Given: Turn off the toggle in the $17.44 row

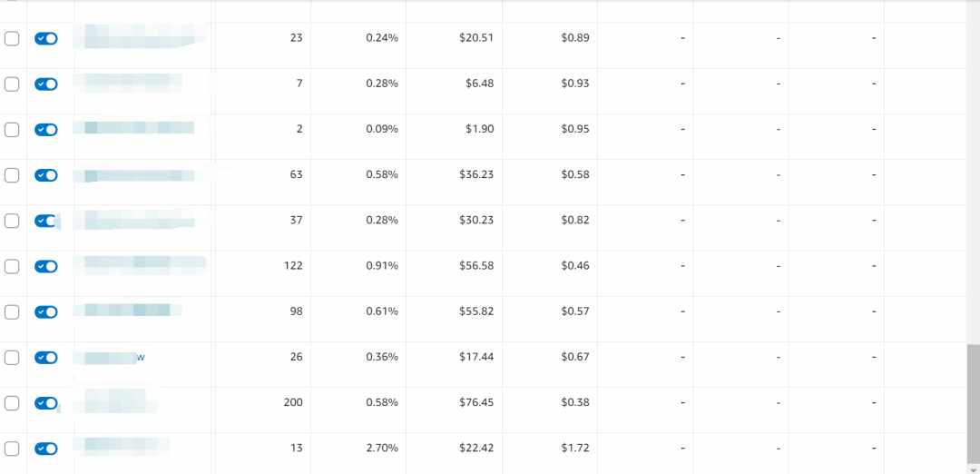Looking at the screenshot, I should (46, 358).
